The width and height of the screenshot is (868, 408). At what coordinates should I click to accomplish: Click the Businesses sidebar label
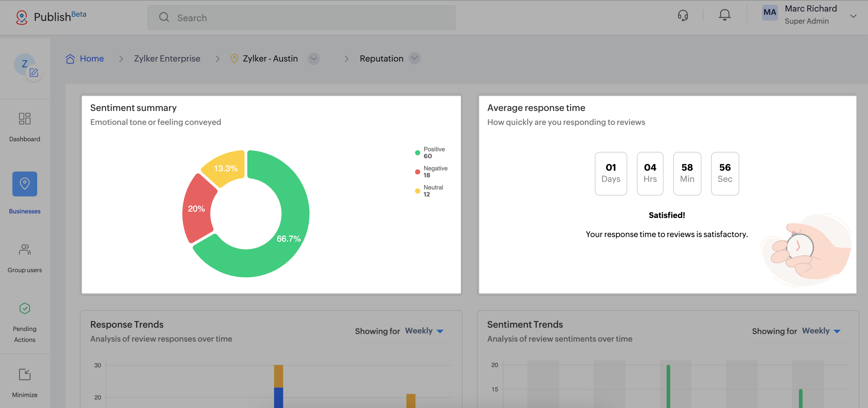tap(25, 211)
